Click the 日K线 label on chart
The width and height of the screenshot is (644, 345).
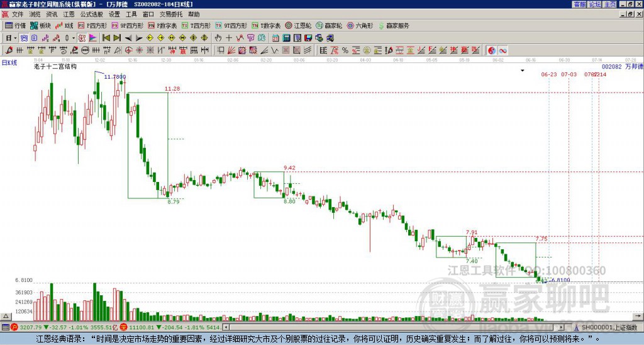9,63
